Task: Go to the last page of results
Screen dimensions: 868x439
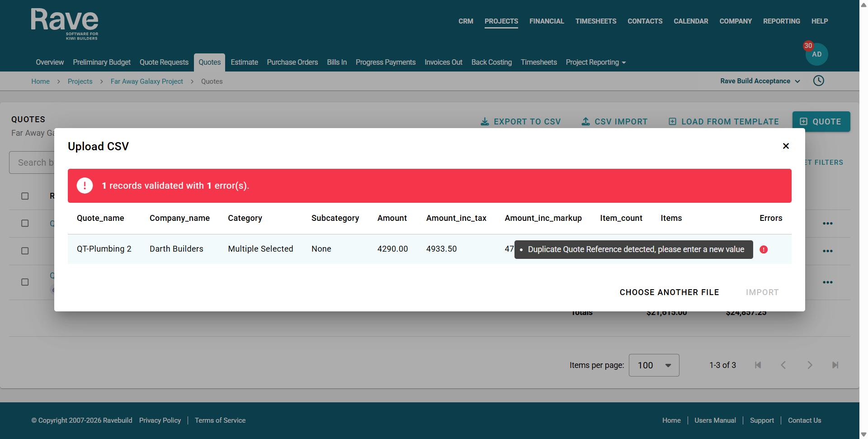Action: click(835, 365)
